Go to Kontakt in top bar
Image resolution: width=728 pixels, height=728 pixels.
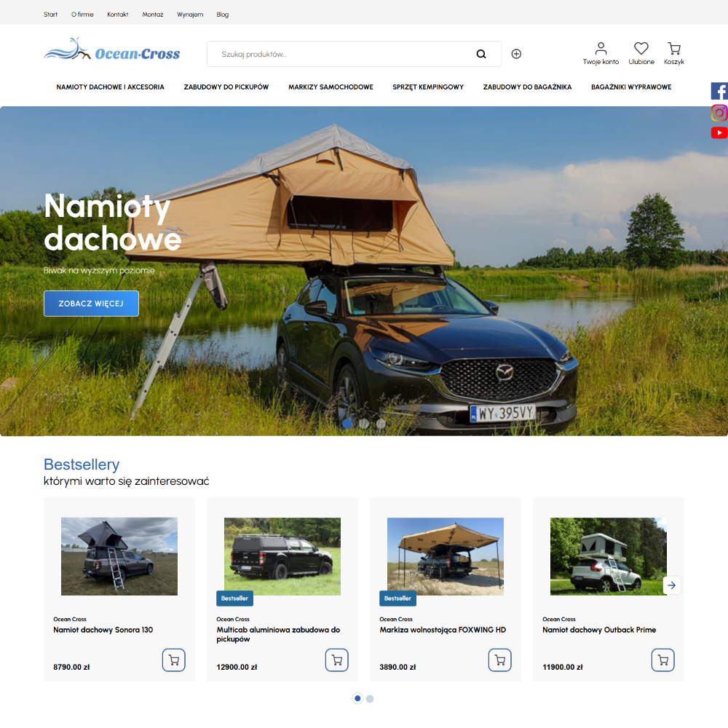tap(117, 15)
